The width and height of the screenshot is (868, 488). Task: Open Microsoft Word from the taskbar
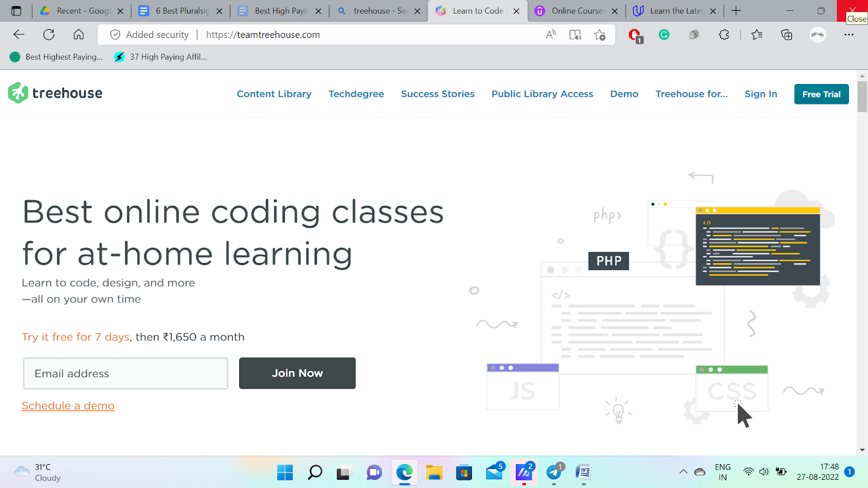[583, 472]
